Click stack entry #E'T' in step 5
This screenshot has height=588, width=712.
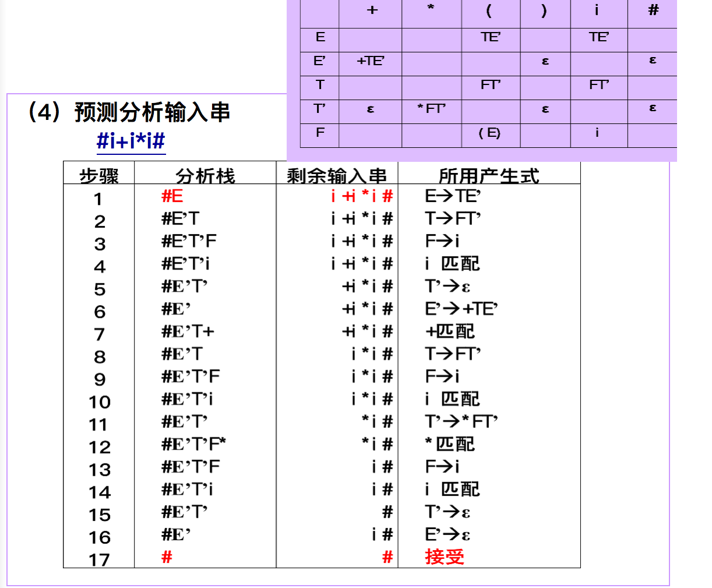coord(184,286)
